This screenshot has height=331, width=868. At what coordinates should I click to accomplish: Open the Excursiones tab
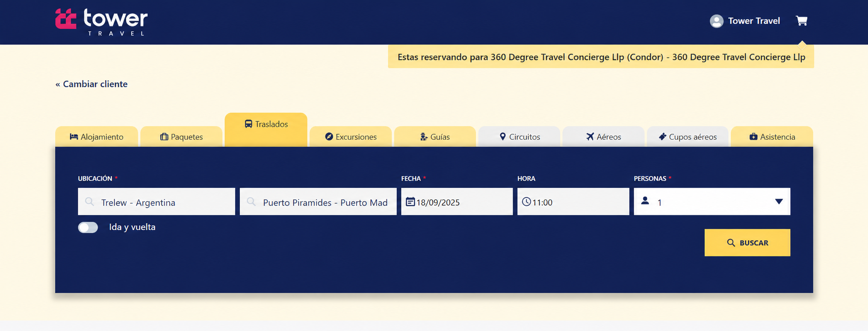pos(351,137)
